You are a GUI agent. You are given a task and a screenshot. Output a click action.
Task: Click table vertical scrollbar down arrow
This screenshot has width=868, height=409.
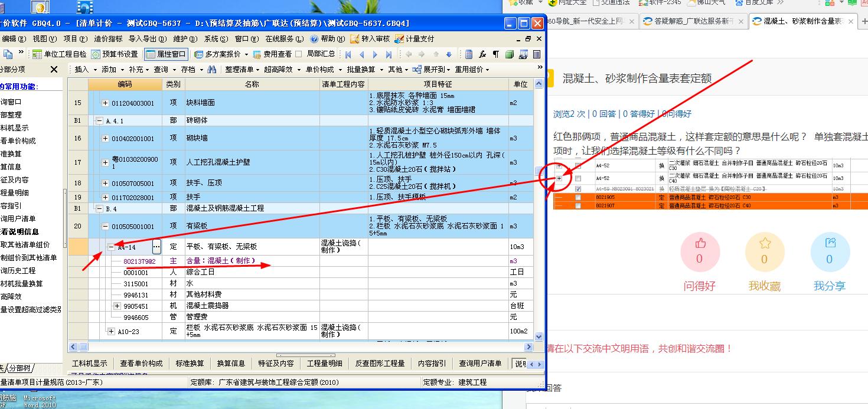pos(539,336)
